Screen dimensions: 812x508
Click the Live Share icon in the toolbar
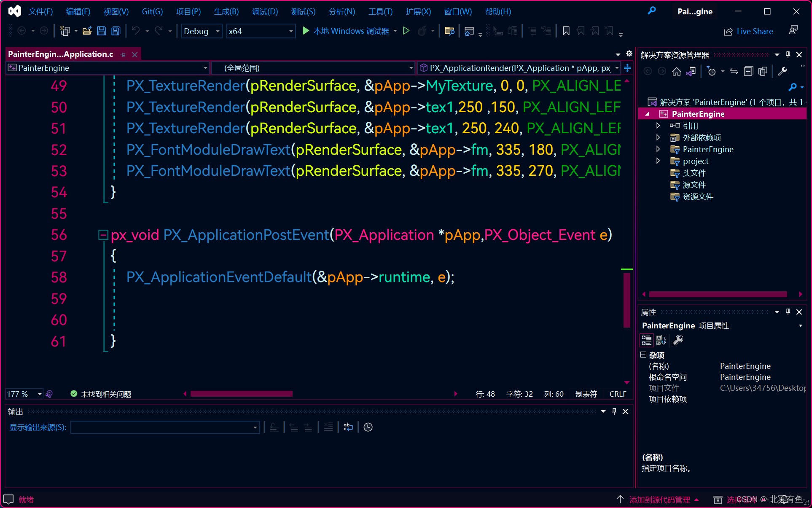728,31
